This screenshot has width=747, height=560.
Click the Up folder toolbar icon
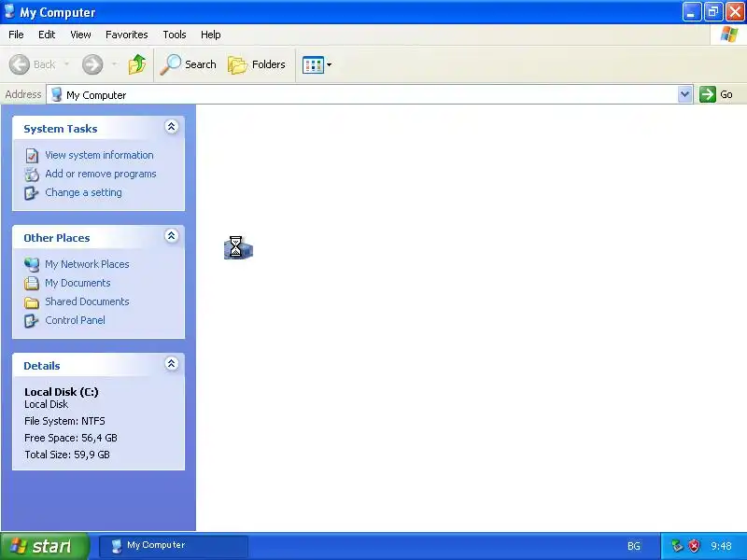pyautogui.click(x=137, y=64)
